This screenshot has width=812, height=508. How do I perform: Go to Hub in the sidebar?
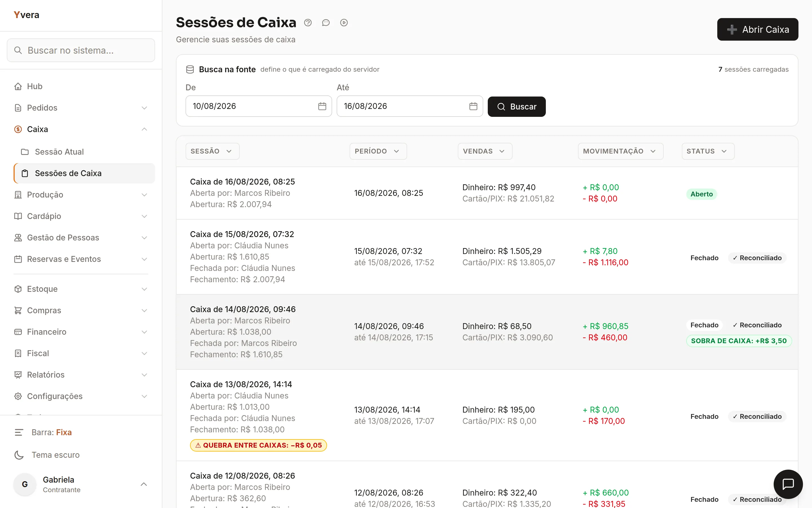point(81,86)
